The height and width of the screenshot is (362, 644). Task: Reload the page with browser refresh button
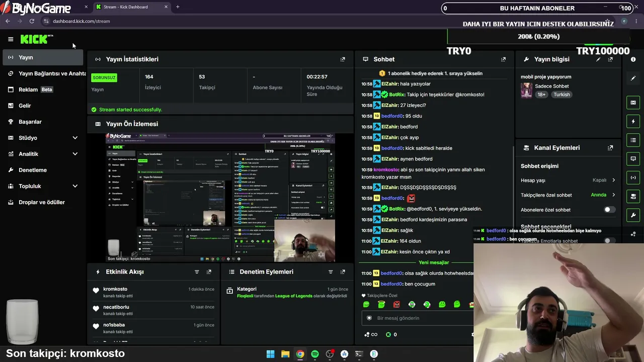click(32, 21)
